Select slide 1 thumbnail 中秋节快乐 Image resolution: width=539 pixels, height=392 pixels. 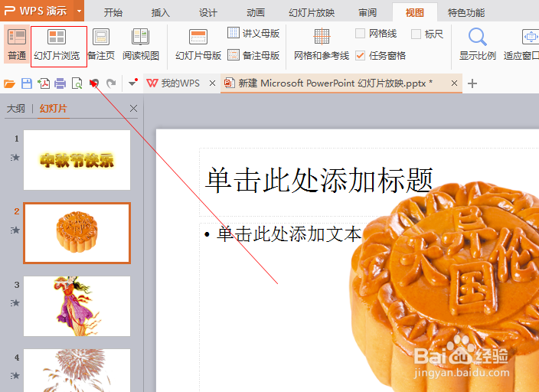77,160
